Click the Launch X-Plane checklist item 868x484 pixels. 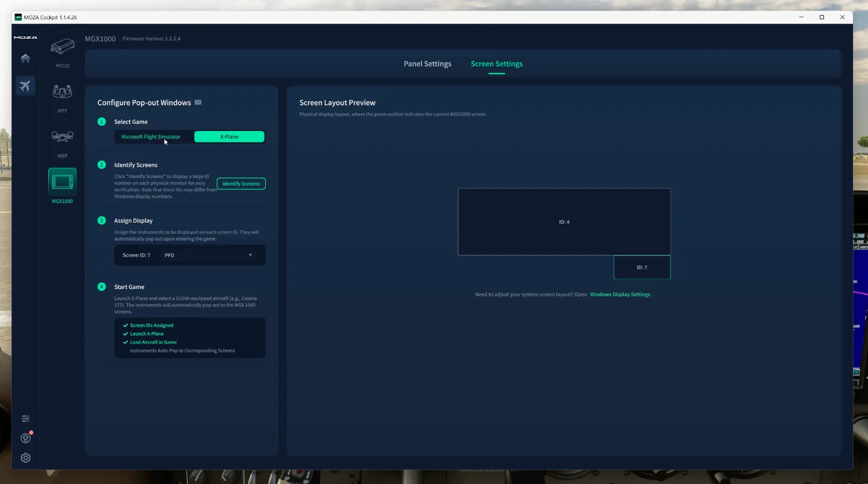(143, 334)
